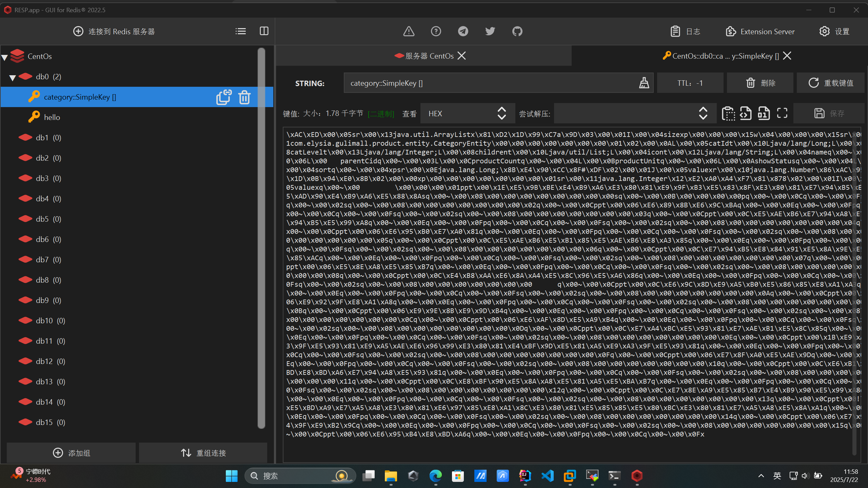Delete icon on category::SimpleKey tree row
The width and height of the screenshot is (868, 488).
[x=244, y=97]
